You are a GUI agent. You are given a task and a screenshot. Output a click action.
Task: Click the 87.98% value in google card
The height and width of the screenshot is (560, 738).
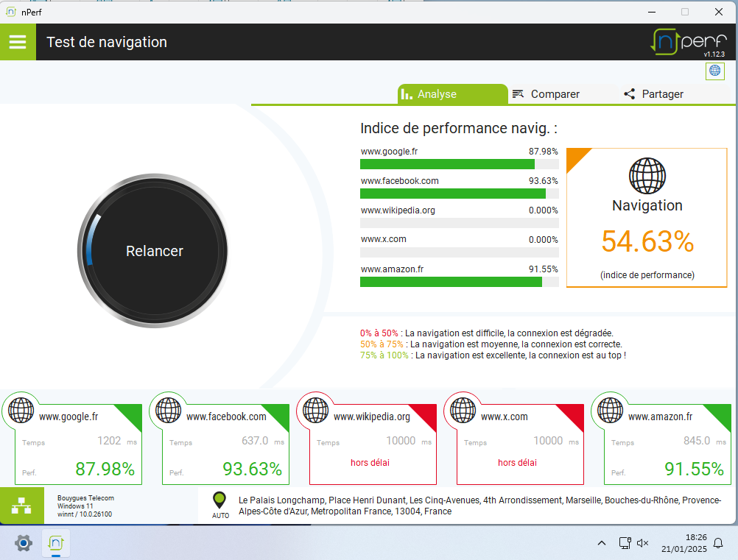pos(105,469)
